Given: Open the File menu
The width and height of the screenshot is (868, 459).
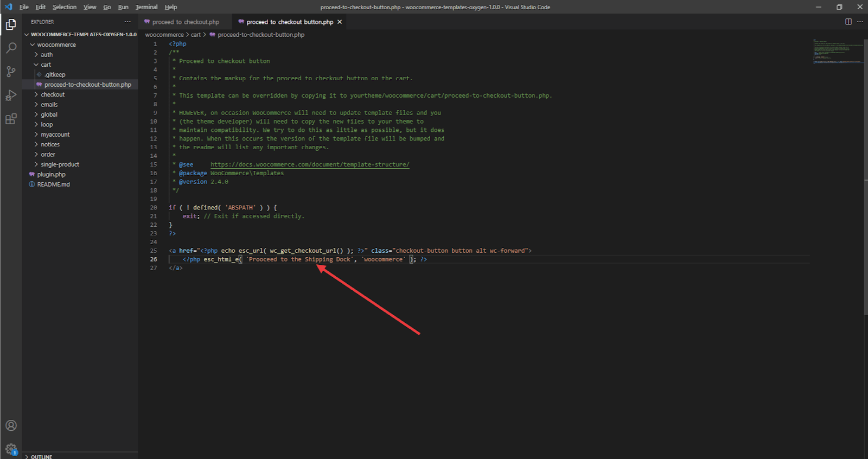Looking at the screenshot, I should pos(24,7).
